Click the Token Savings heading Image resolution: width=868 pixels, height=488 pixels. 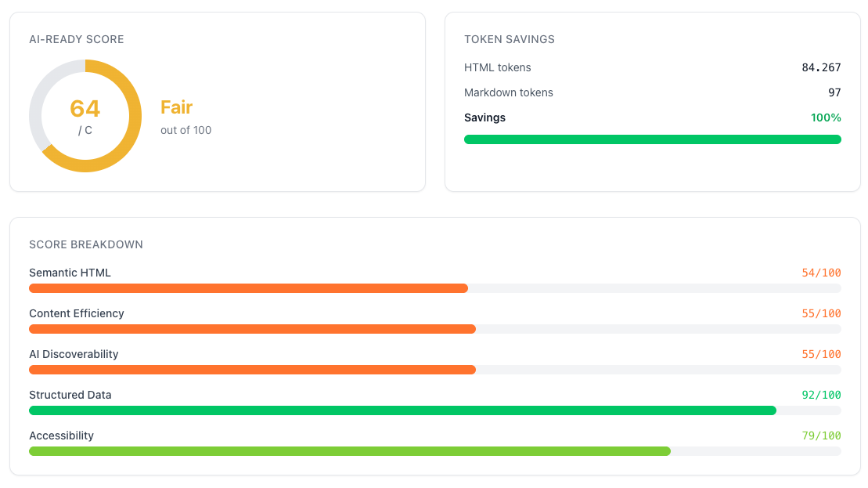point(510,39)
